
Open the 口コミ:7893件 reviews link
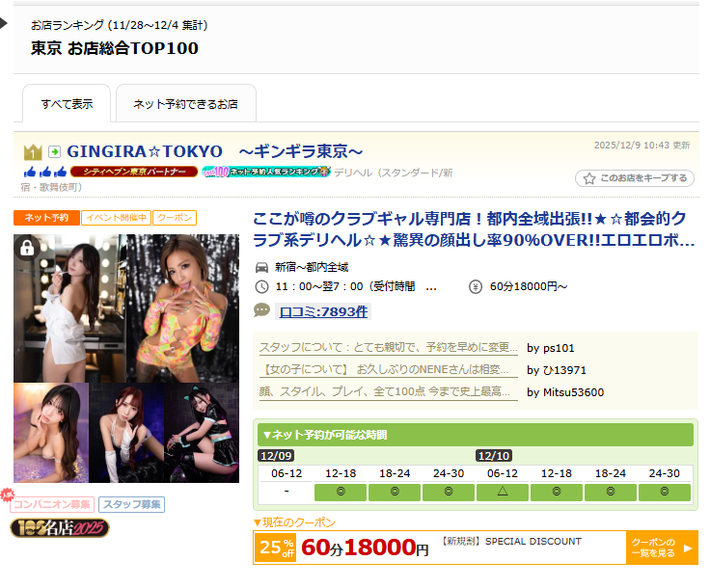(x=323, y=311)
